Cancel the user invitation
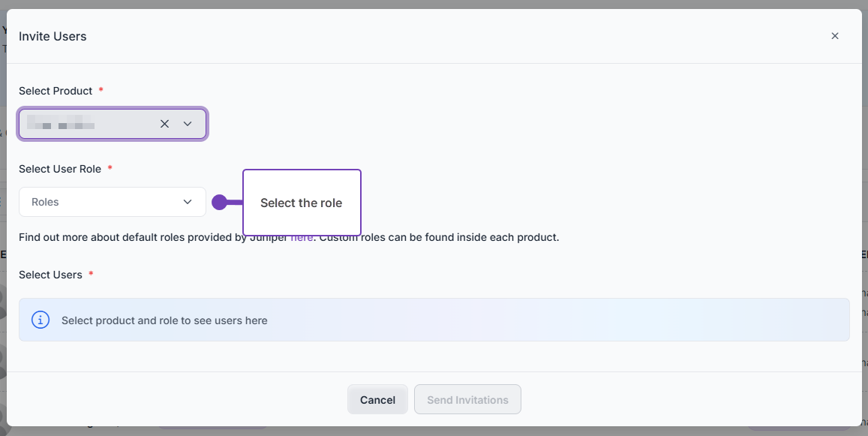Image resolution: width=868 pixels, height=436 pixels. tap(377, 399)
